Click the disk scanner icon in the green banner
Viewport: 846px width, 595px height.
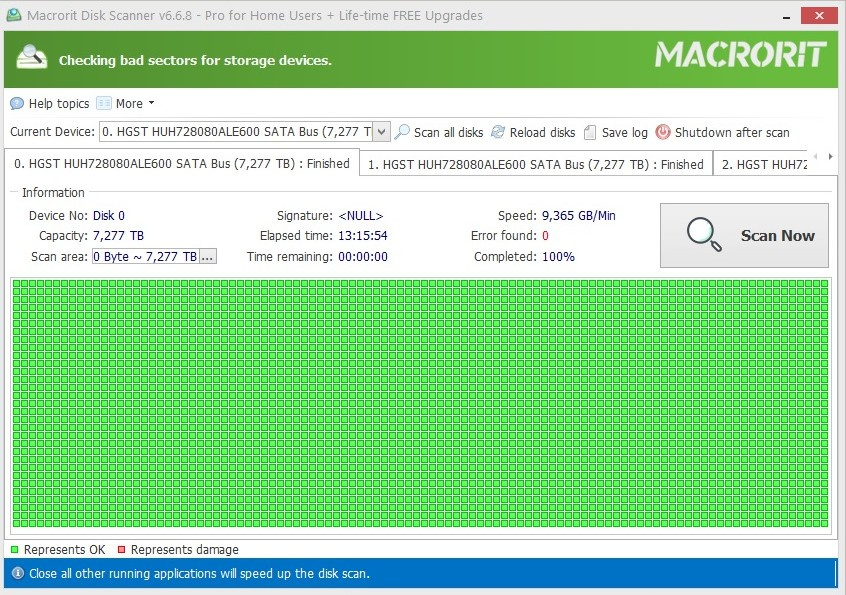coord(31,57)
